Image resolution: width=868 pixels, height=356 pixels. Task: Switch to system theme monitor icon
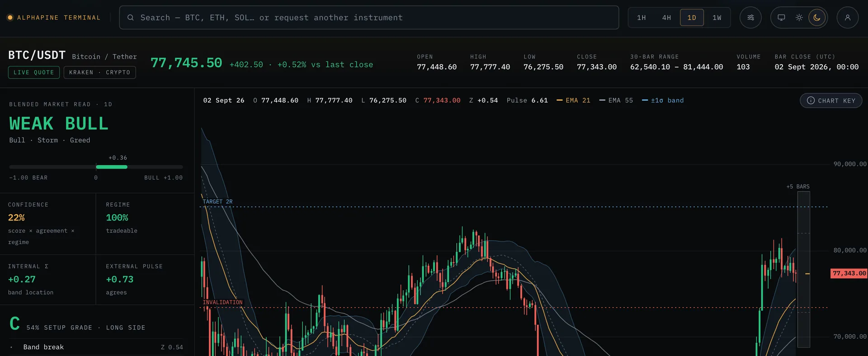point(781,18)
